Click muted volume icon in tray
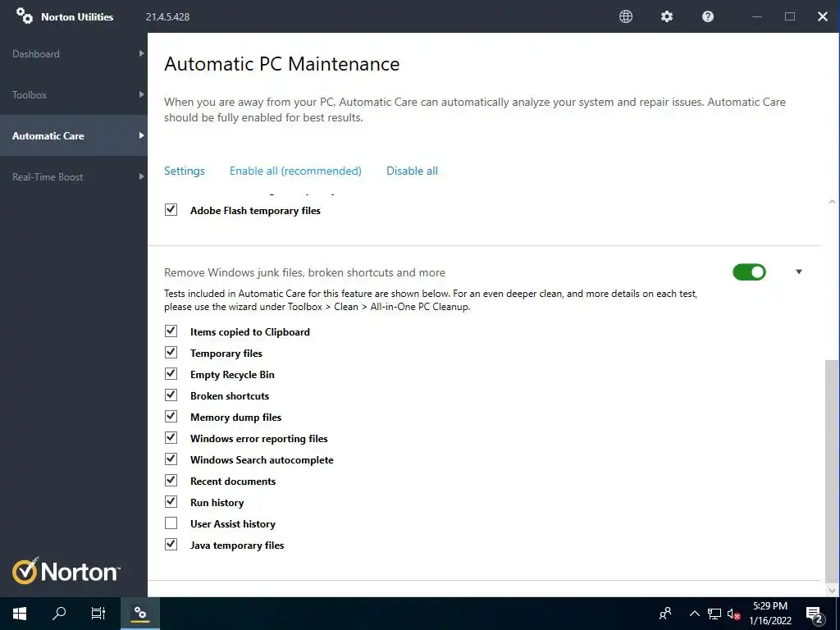This screenshot has width=840, height=630. [733, 614]
